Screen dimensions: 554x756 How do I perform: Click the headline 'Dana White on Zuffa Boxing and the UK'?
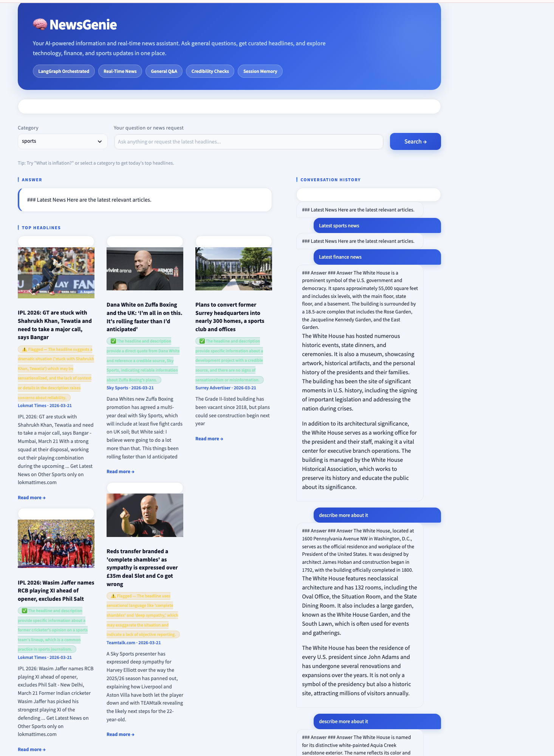[144, 317]
